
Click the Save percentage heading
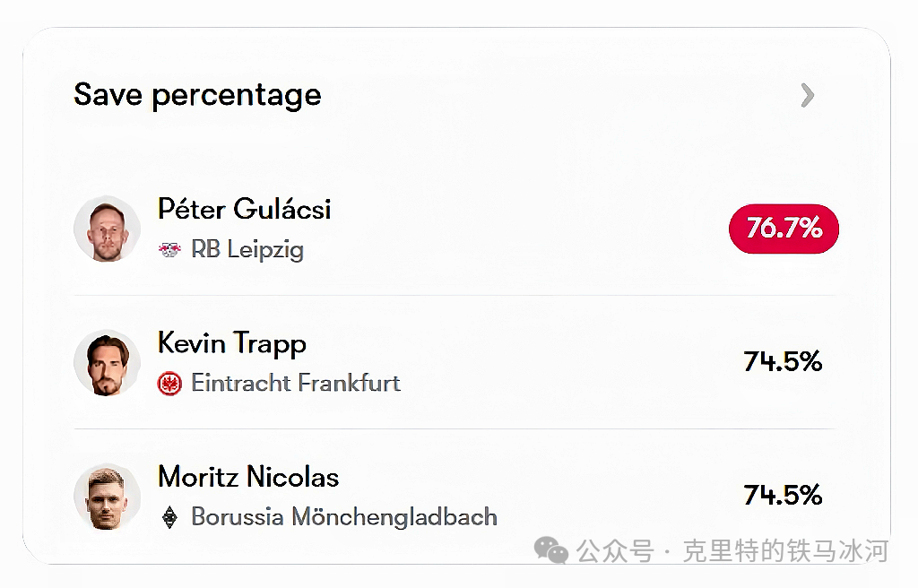(x=197, y=95)
